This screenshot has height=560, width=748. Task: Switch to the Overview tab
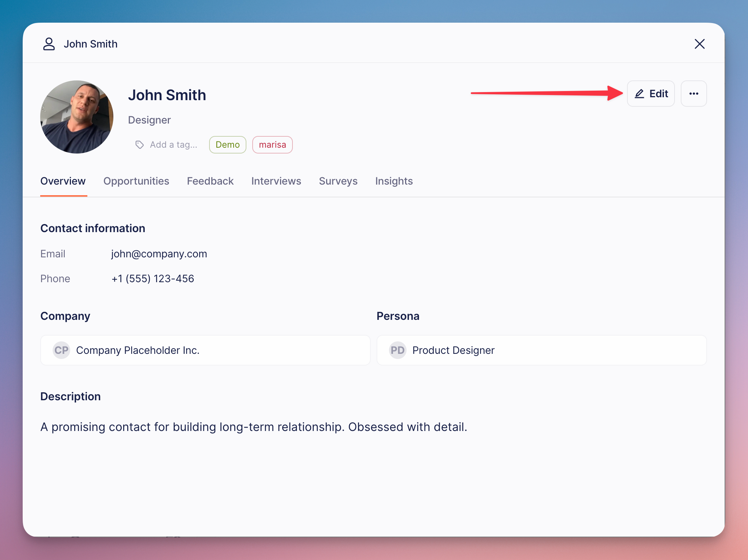(63, 181)
